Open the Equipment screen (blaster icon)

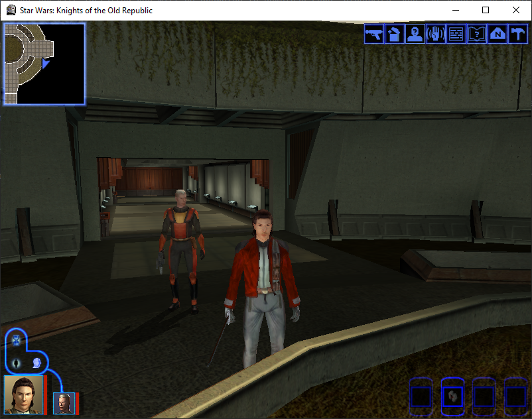(374, 34)
